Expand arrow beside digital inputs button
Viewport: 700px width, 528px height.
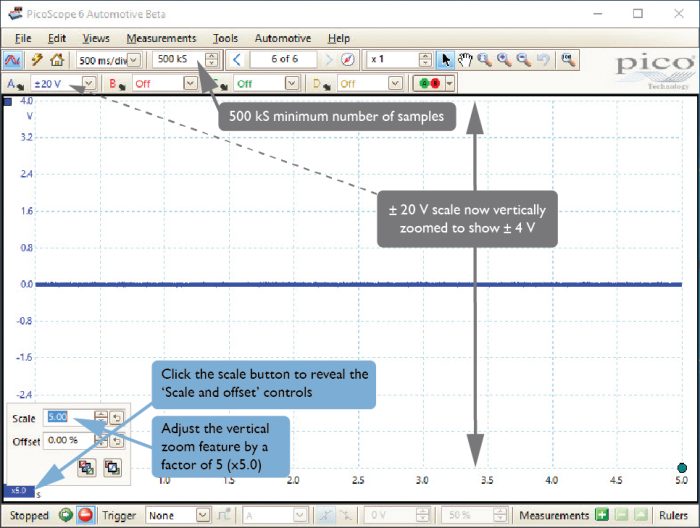point(450,84)
